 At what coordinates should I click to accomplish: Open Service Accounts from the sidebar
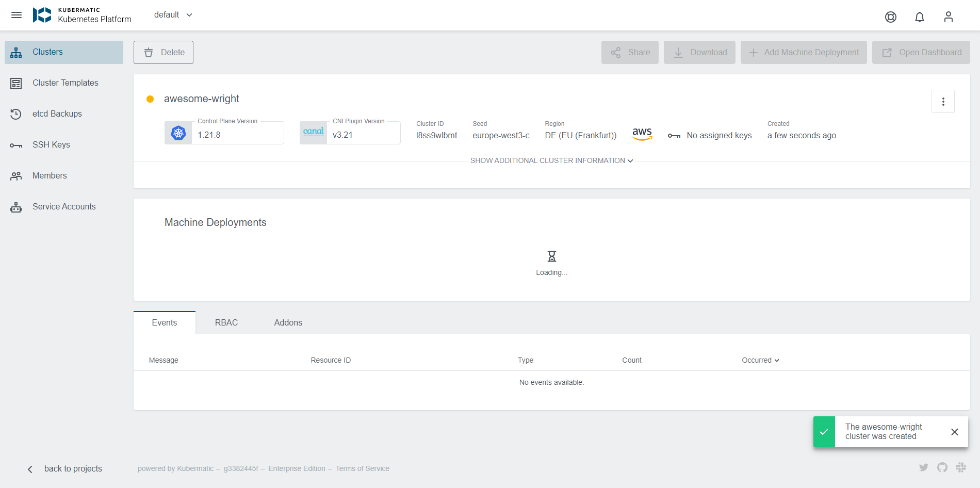click(x=64, y=206)
